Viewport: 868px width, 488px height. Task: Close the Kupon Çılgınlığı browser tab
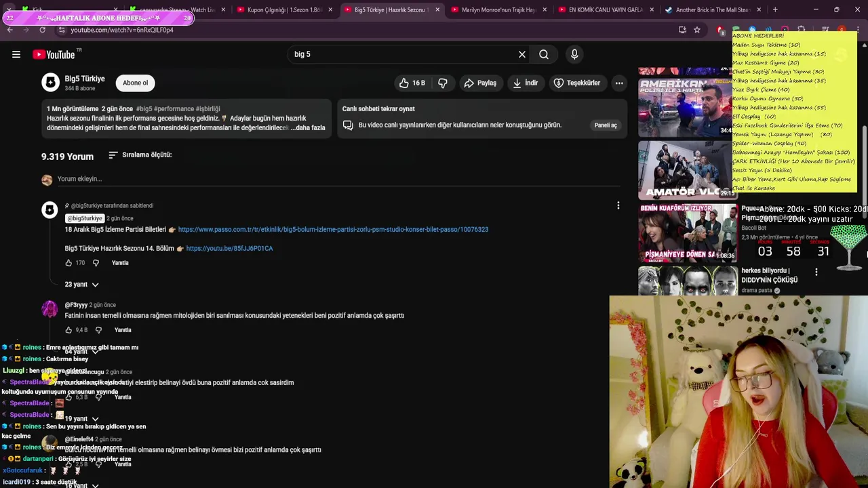coord(330,9)
